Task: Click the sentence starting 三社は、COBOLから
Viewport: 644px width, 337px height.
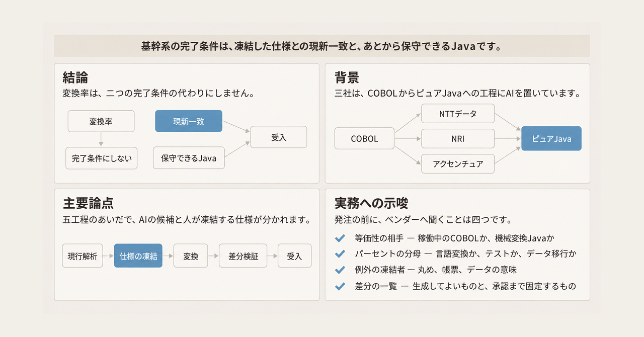Action: [x=458, y=94]
